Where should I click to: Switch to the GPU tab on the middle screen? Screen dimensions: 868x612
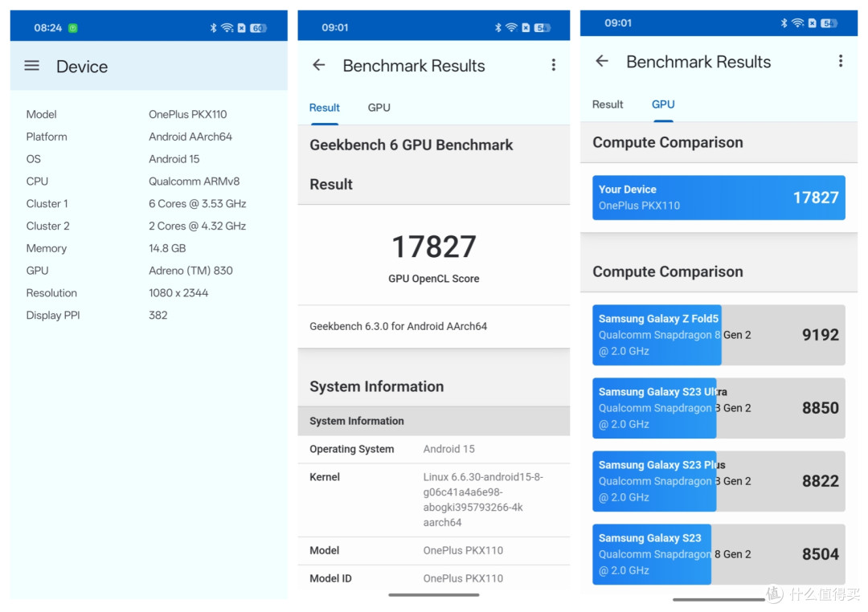pos(379,108)
